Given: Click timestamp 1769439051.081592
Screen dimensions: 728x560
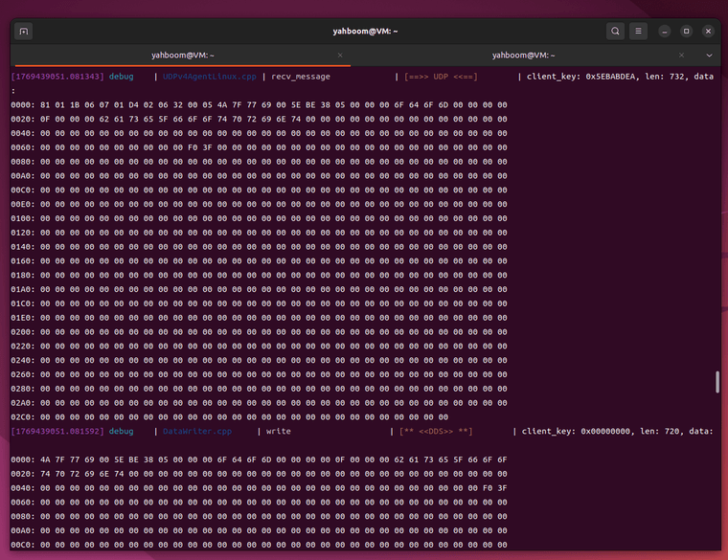Looking at the screenshot, I should (x=57, y=431).
